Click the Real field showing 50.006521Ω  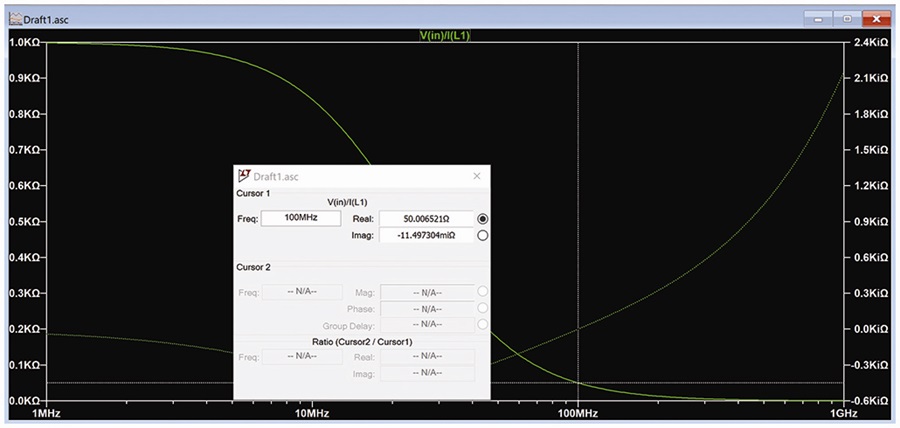pos(426,219)
